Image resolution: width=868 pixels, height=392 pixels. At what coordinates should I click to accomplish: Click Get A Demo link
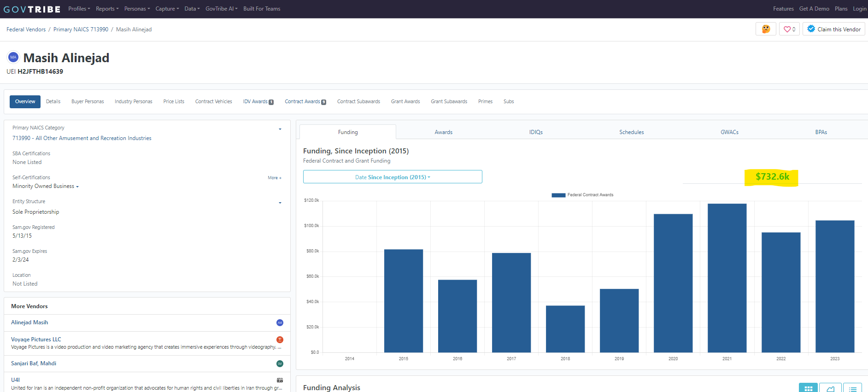814,9
